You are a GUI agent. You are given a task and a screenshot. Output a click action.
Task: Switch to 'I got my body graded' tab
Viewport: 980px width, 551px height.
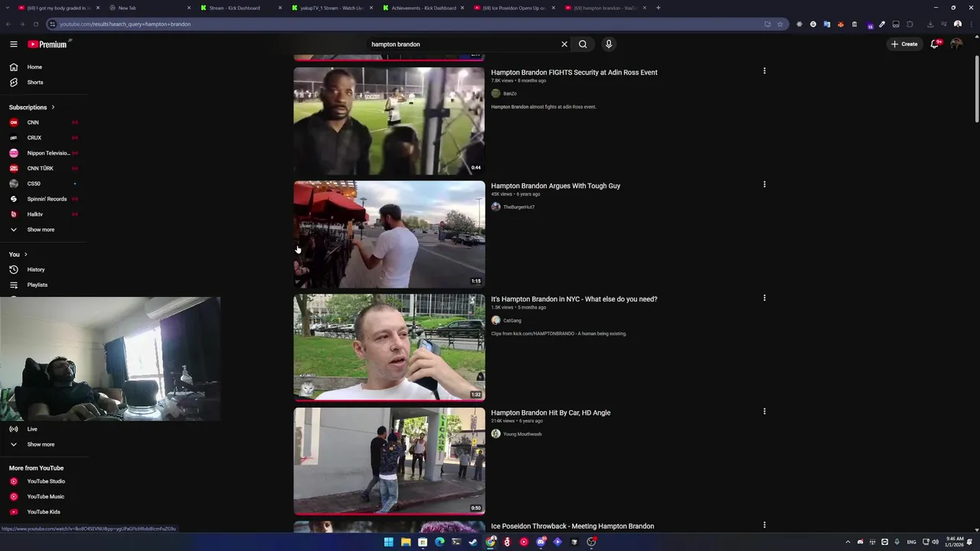point(57,8)
